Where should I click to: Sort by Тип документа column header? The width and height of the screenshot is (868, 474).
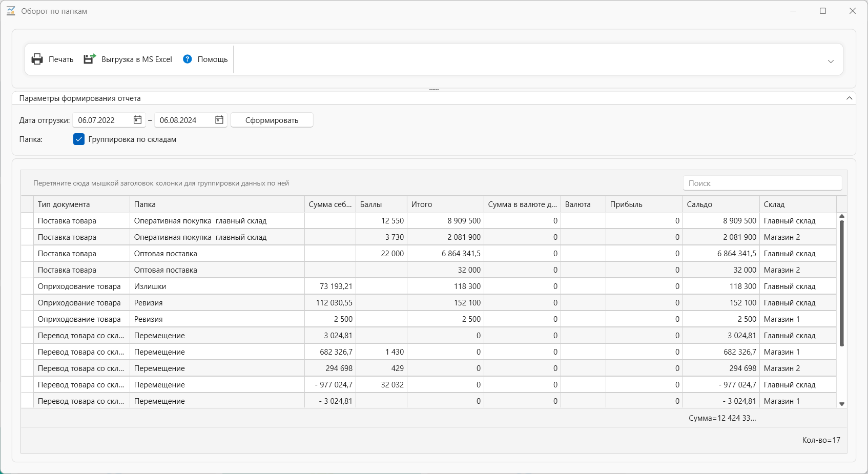(x=81, y=204)
